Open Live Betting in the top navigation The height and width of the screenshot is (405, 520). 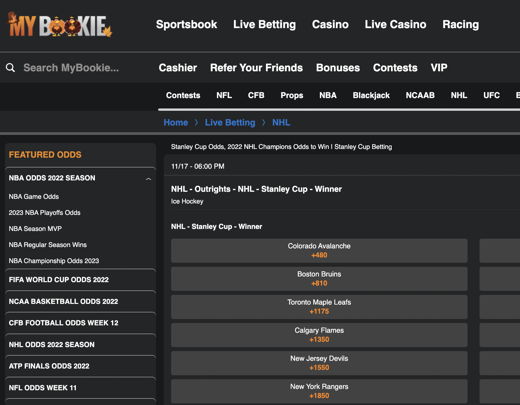tap(264, 24)
